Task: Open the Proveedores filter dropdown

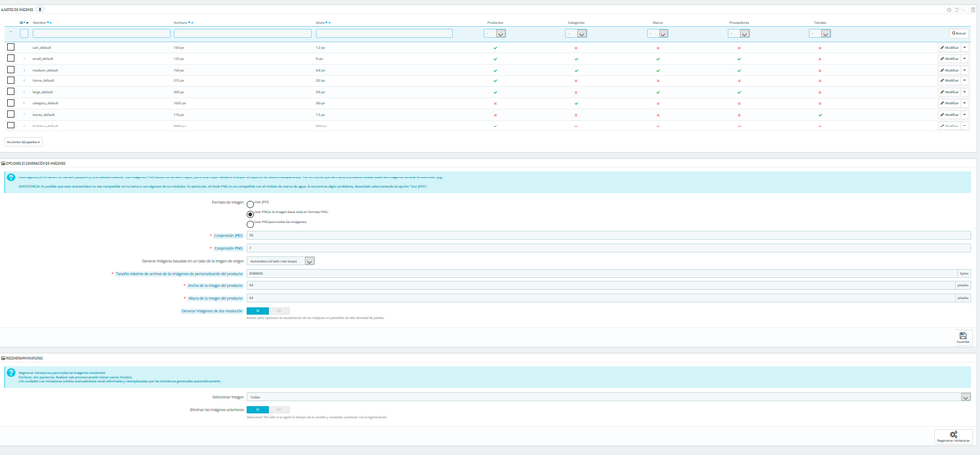Action: (x=739, y=34)
